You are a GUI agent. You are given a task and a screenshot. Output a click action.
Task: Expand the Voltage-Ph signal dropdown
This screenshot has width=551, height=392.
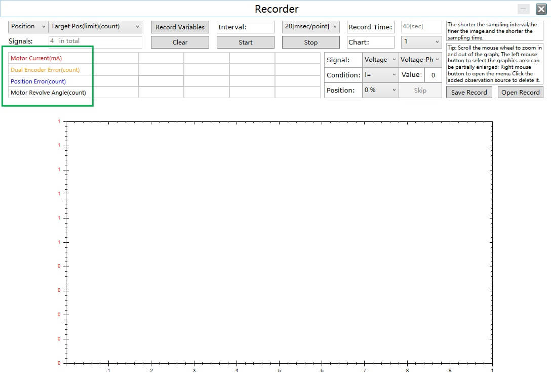point(420,60)
